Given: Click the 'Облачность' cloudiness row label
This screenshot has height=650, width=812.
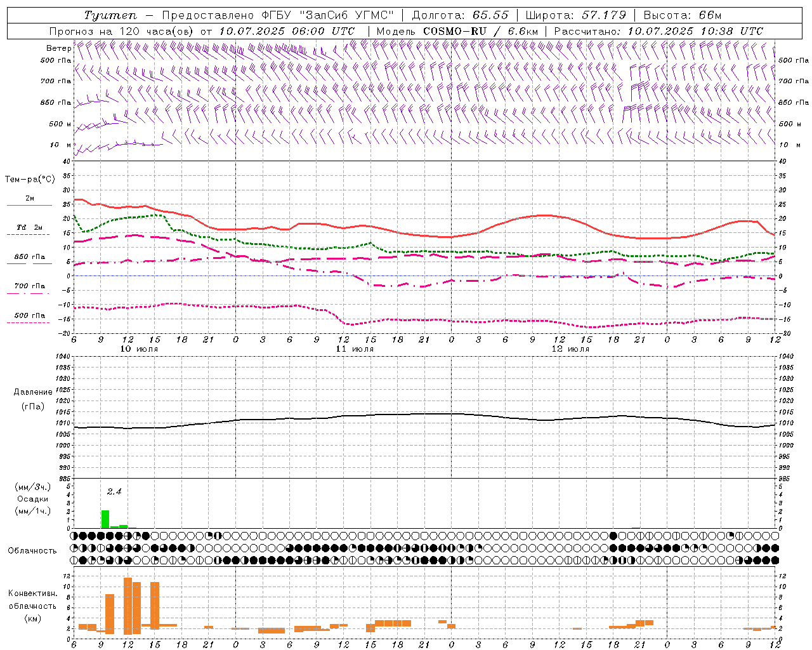Looking at the screenshot, I should [x=32, y=550].
